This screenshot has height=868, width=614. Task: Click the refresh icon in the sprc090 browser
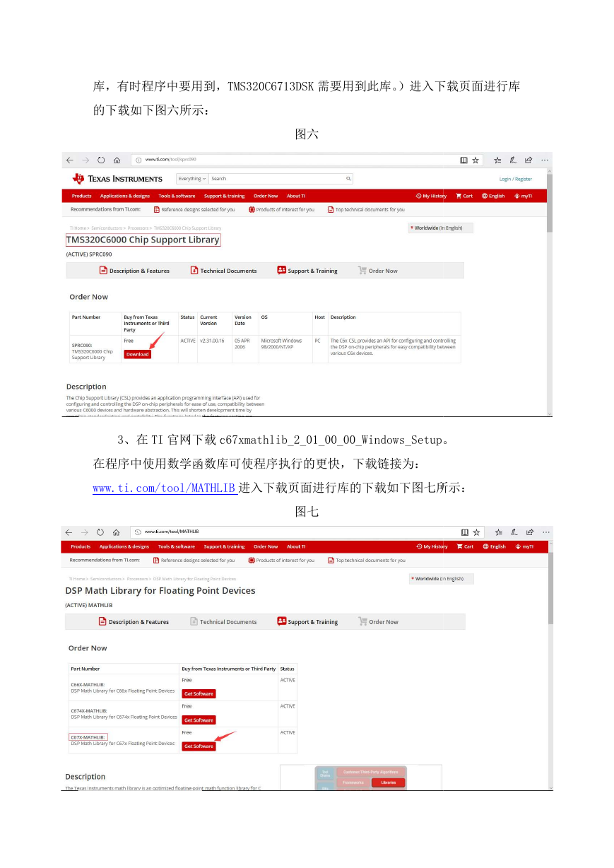click(101, 160)
